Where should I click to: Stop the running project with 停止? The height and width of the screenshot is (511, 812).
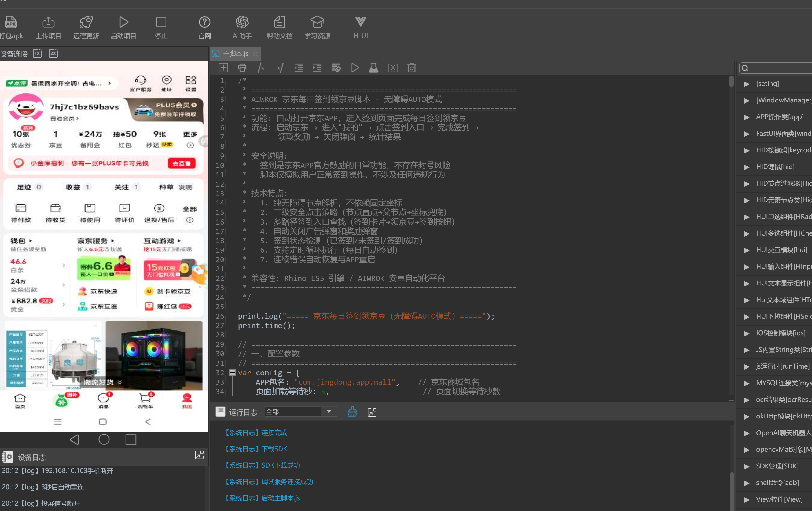(161, 27)
